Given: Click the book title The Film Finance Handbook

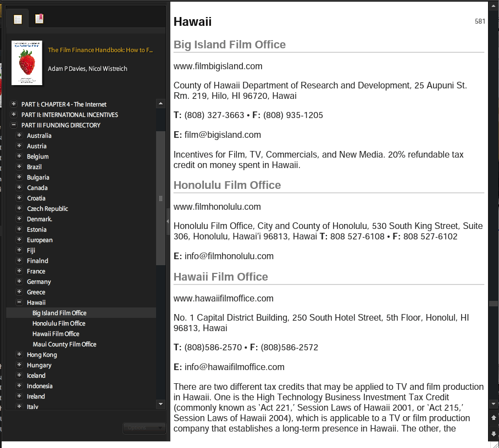Looking at the screenshot, I should 100,50.
